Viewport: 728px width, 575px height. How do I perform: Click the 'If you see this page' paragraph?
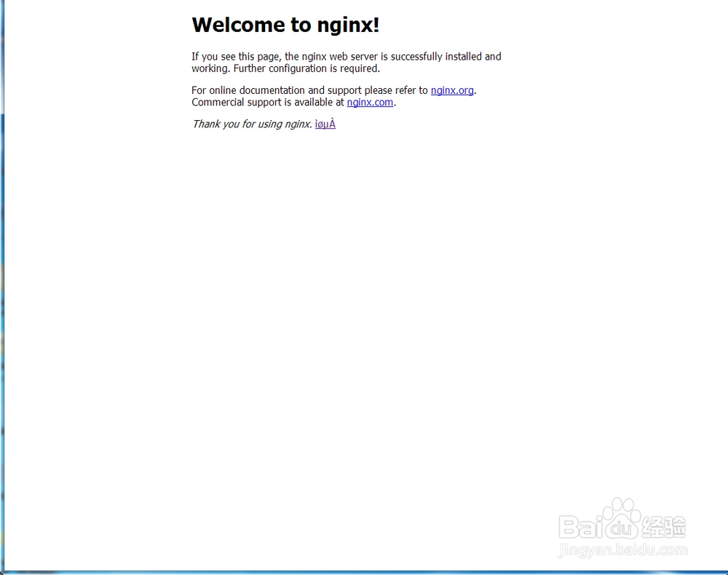pos(347,63)
